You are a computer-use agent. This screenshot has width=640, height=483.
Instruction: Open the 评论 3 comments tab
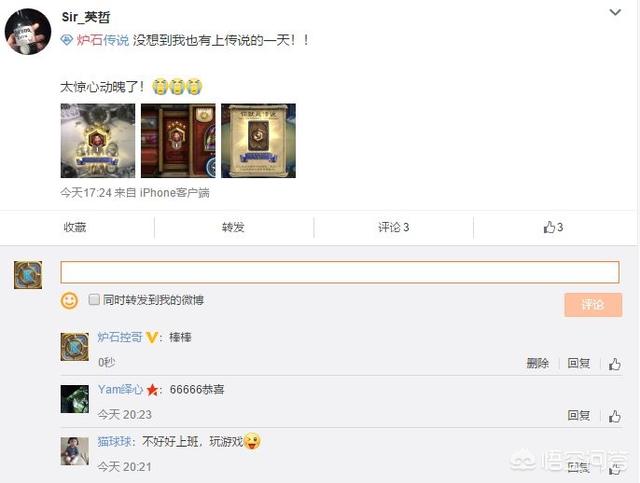pyautogui.click(x=393, y=227)
